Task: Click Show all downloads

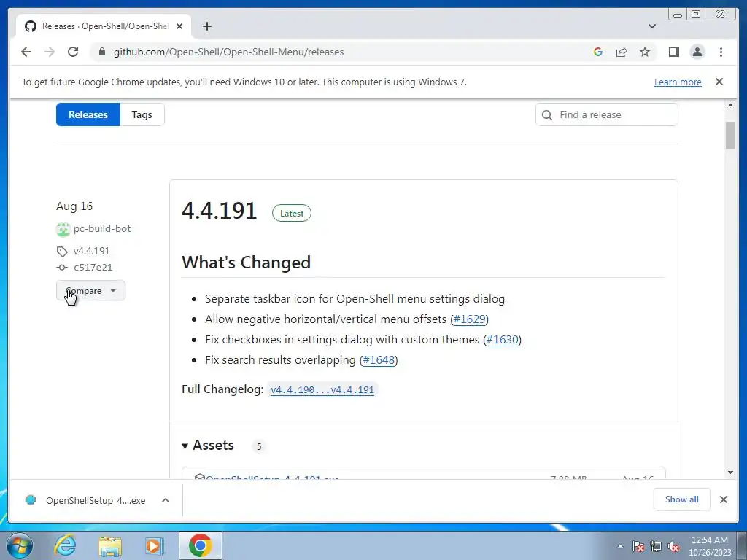Action: click(x=682, y=499)
